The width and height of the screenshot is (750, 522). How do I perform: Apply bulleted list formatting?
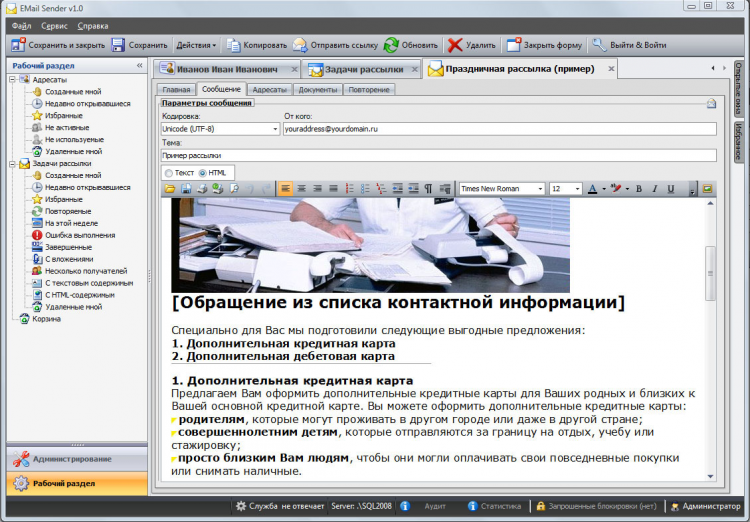coord(365,189)
